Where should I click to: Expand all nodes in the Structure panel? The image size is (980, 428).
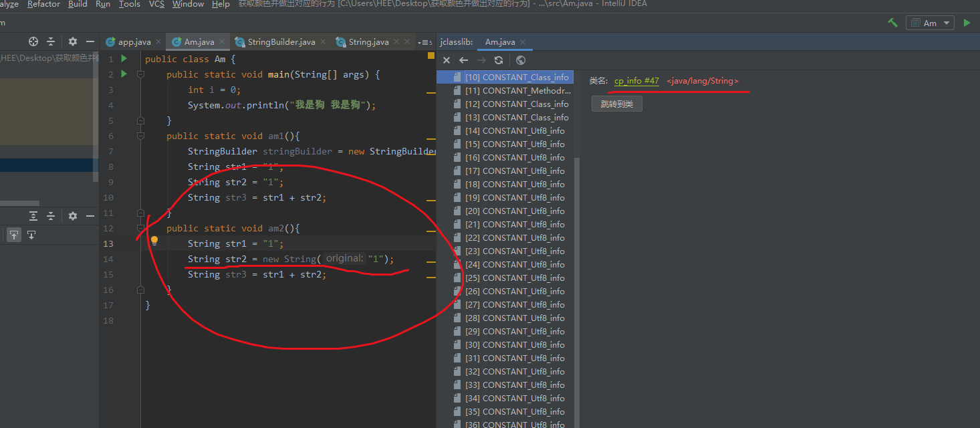point(33,216)
